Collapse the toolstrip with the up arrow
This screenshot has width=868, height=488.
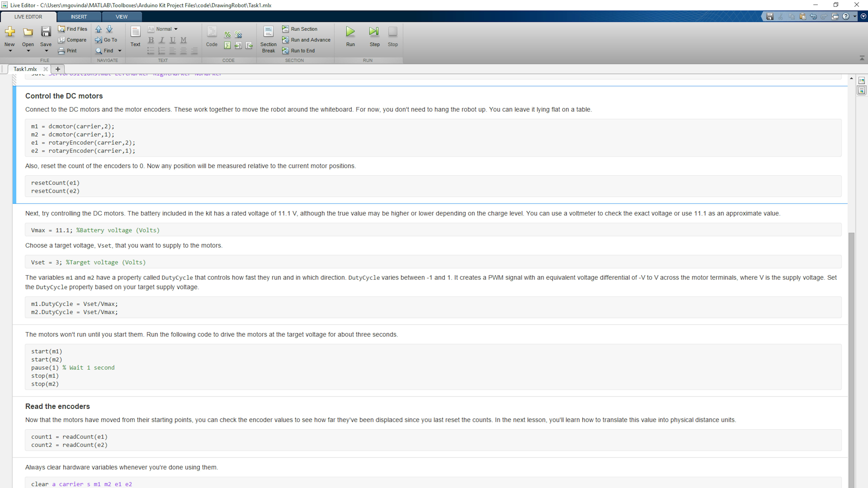tap(862, 58)
